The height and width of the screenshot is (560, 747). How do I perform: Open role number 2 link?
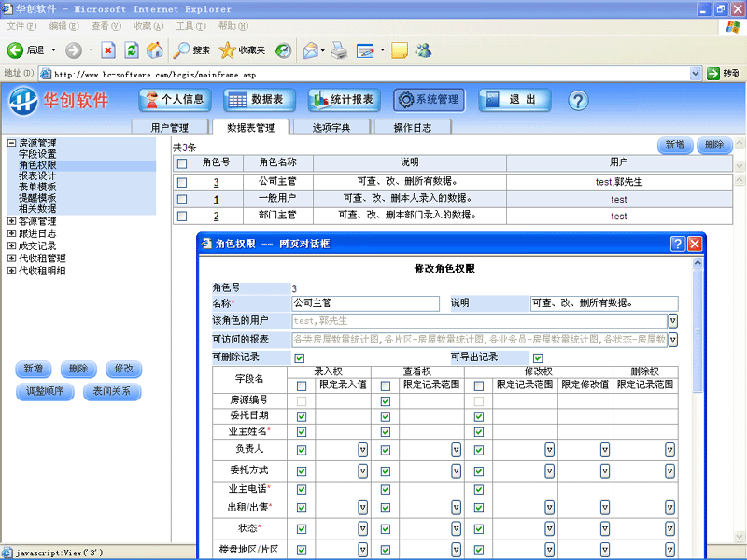pos(217,216)
